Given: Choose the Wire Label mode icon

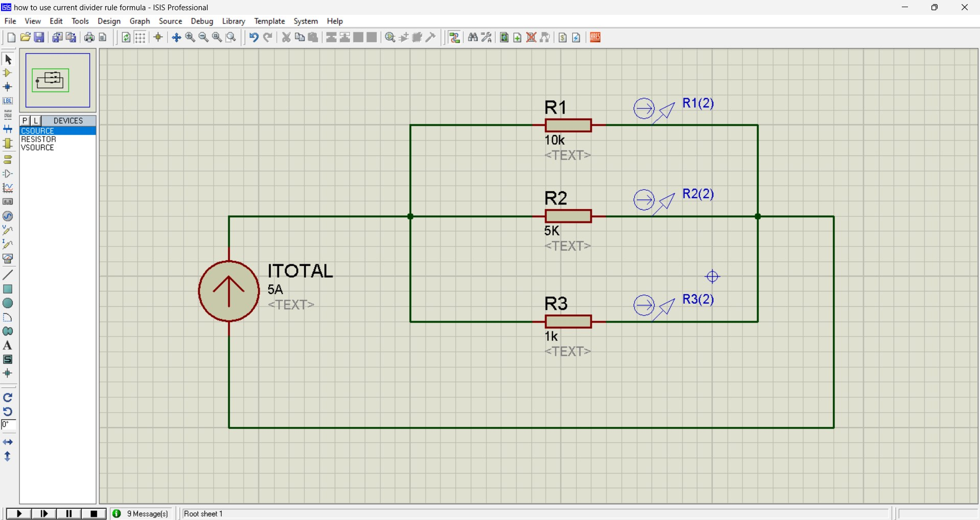Looking at the screenshot, I should (8, 101).
